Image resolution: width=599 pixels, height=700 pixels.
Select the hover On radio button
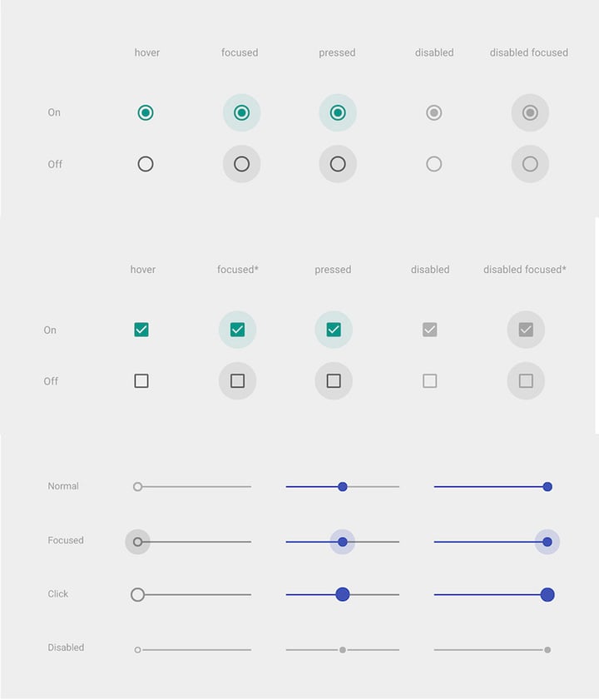tap(146, 112)
